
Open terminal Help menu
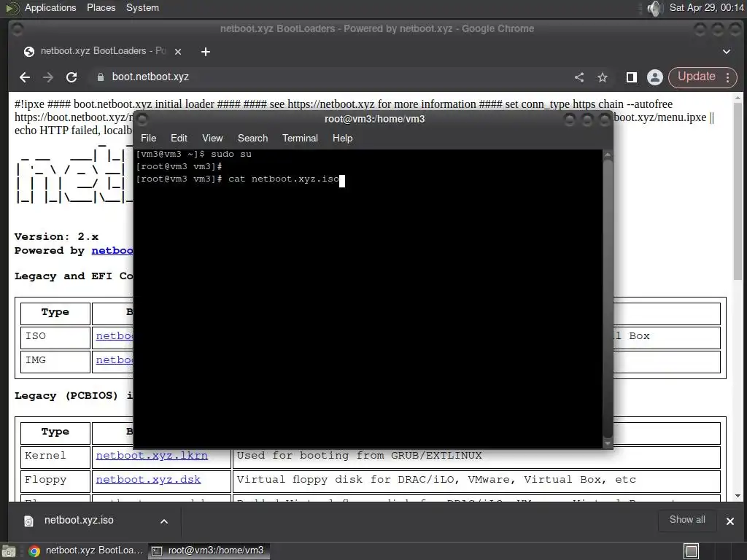point(343,138)
